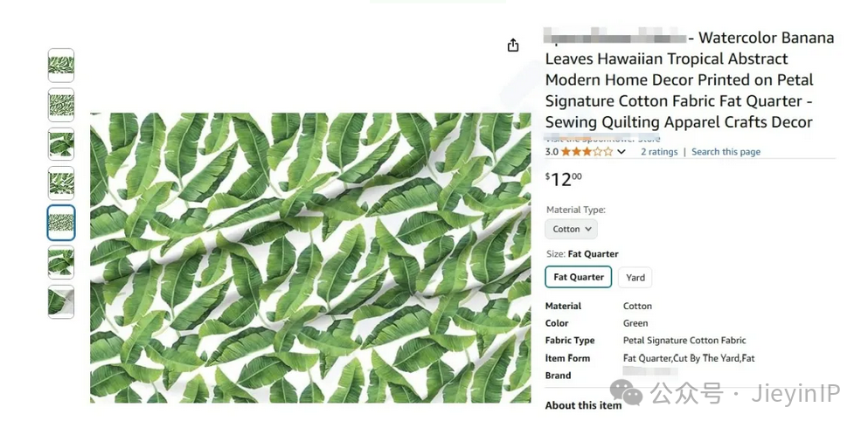The image size is (868, 428).
Task: Select the first thumbnail in the gallery
Action: click(61, 66)
